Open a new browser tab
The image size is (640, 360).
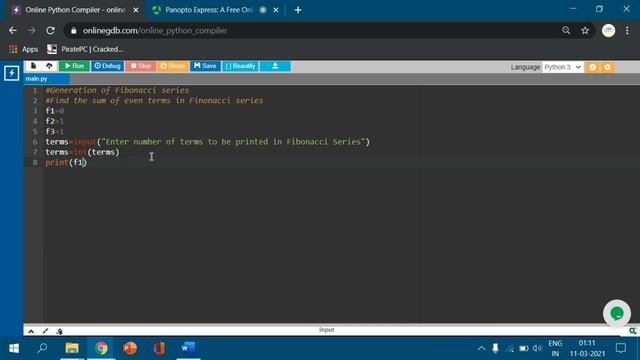(x=298, y=10)
